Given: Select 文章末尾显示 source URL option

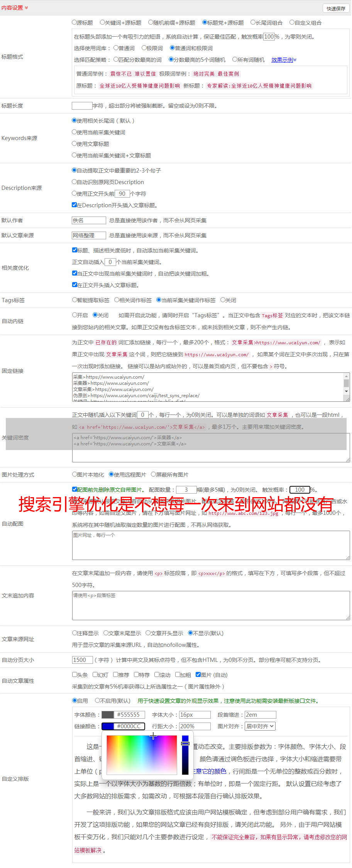Looking at the screenshot, I should pyautogui.click(x=106, y=633).
